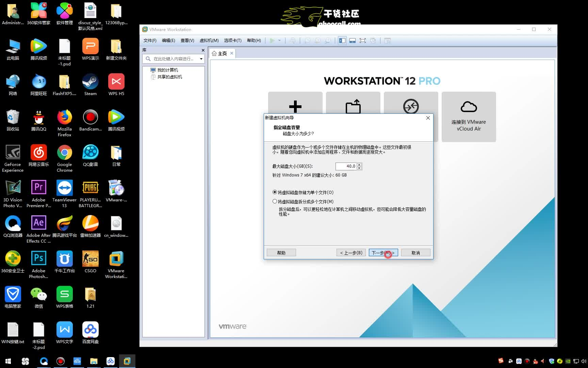Viewport: 588px width, 368px height.
Task: Click the send Ctrl+Alt+Del toolbar icon
Action: 292,41
